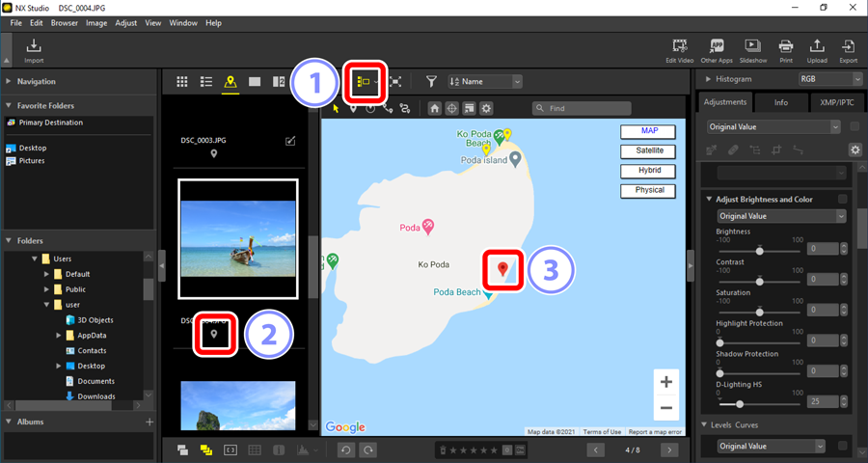
Task: Go to map home location
Action: [x=435, y=109]
